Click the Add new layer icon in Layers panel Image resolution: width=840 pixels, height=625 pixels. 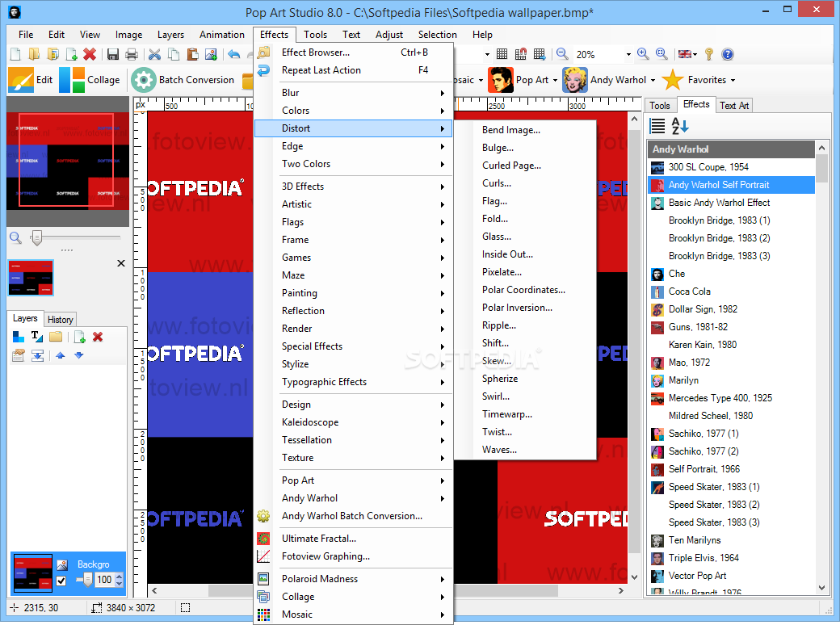[79, 337]
